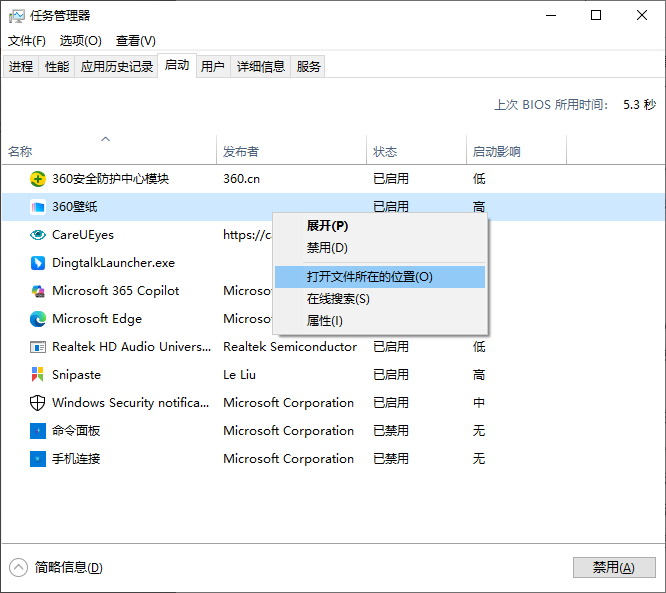Click the Microsoft 365 Copilot icon
This screenshot has width=666, height=593.
tap(38, 291)
